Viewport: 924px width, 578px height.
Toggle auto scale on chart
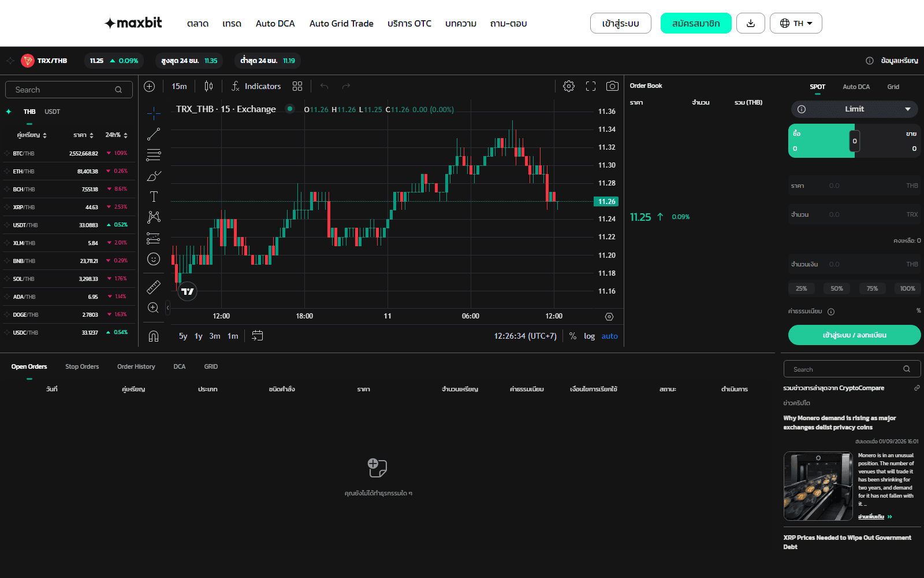pos(610,336)
